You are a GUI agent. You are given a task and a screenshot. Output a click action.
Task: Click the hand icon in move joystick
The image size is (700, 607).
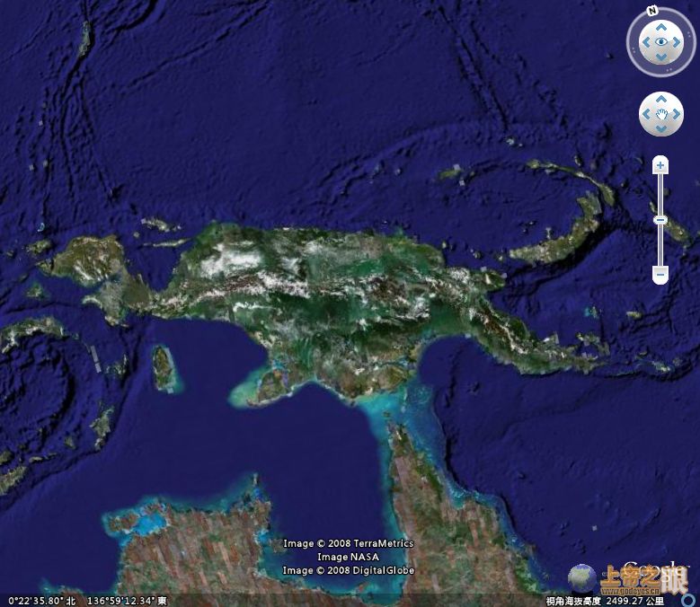[661, 114]
